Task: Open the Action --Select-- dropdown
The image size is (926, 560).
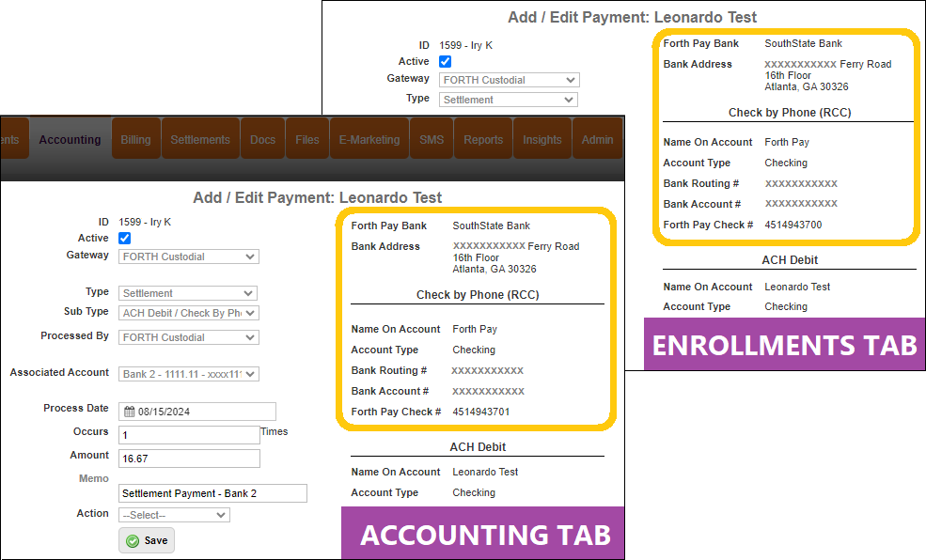Action: click(x=174, y=515)
